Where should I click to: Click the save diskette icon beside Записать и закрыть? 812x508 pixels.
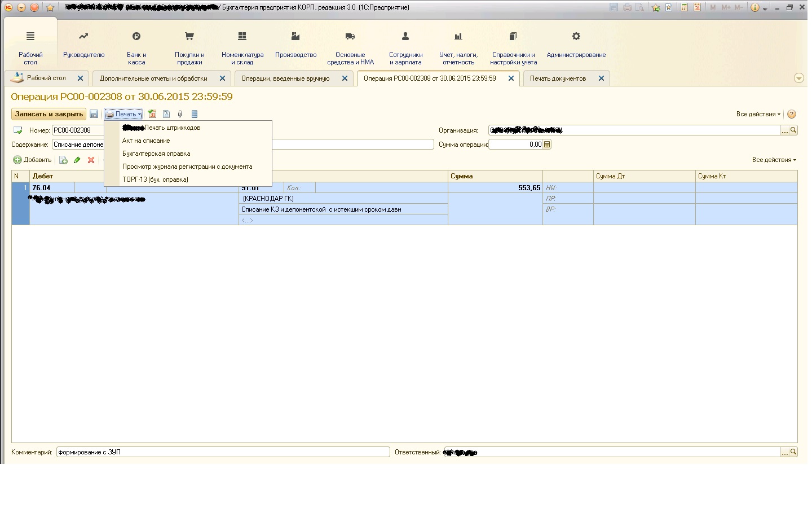[94, 114]
